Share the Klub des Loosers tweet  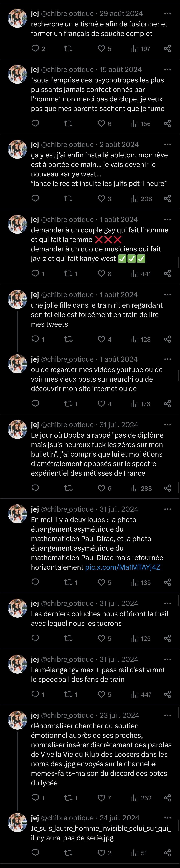point(167,798)
